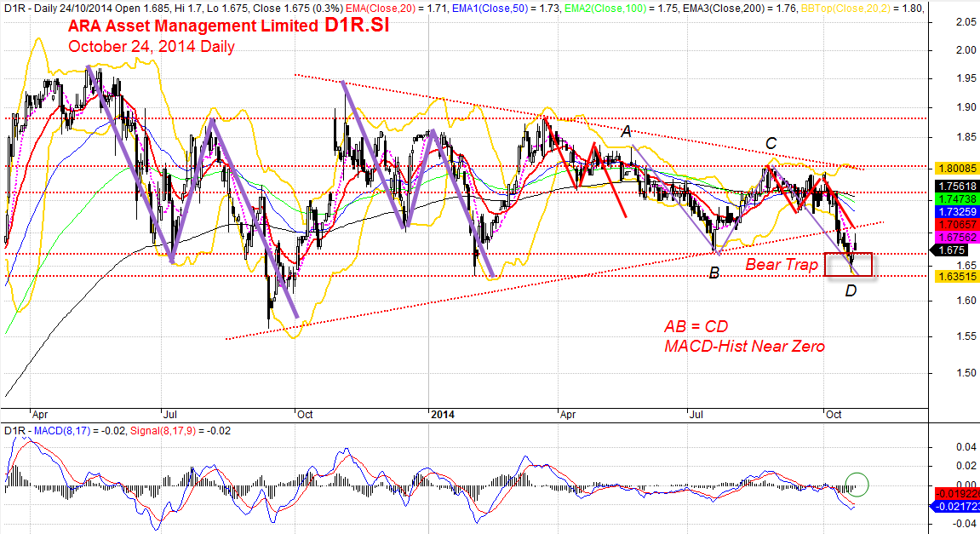This screenshot has width=980, height=534.
Task: Select the blue -0.02172 MACD value tag
Action: coord(955,507)
